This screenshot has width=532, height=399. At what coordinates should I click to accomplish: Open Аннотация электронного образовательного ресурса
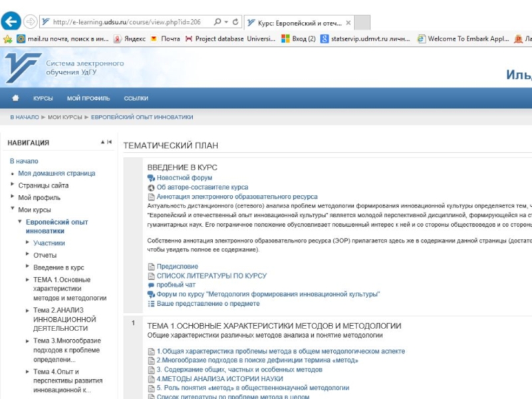237,197
